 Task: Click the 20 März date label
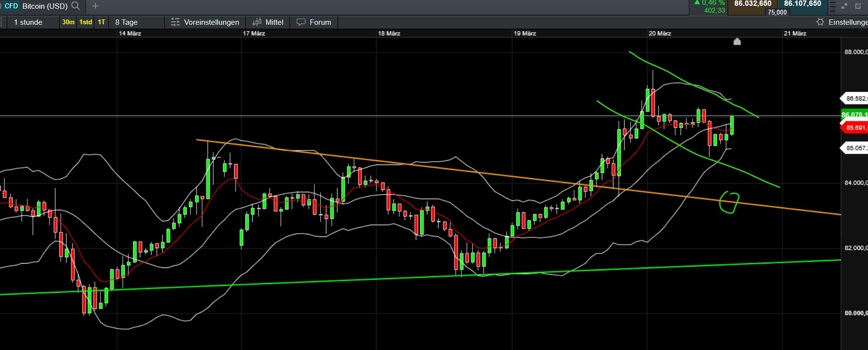pos(660,33)
